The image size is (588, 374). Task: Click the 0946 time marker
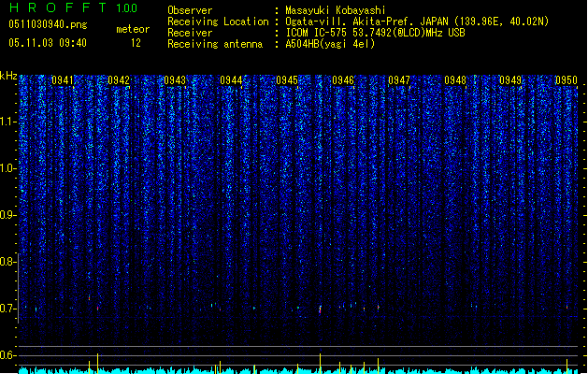[x=343, y=80]
